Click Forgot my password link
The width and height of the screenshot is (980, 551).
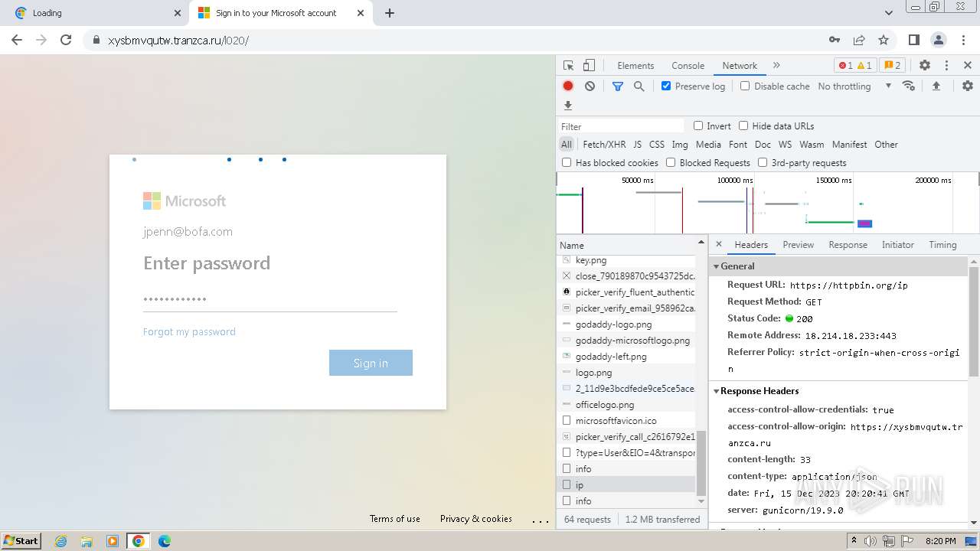click(x=189, y=331)
